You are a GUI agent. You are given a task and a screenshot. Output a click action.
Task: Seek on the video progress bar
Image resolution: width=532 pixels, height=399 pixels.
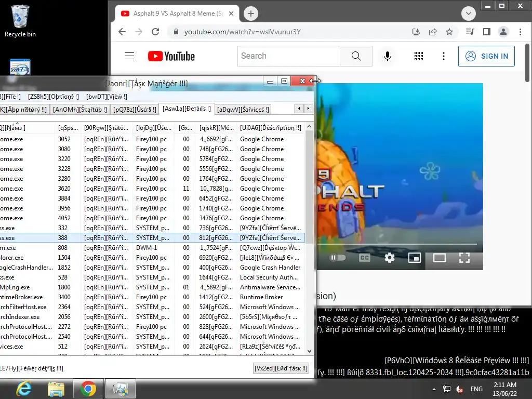tap(396, 244)
